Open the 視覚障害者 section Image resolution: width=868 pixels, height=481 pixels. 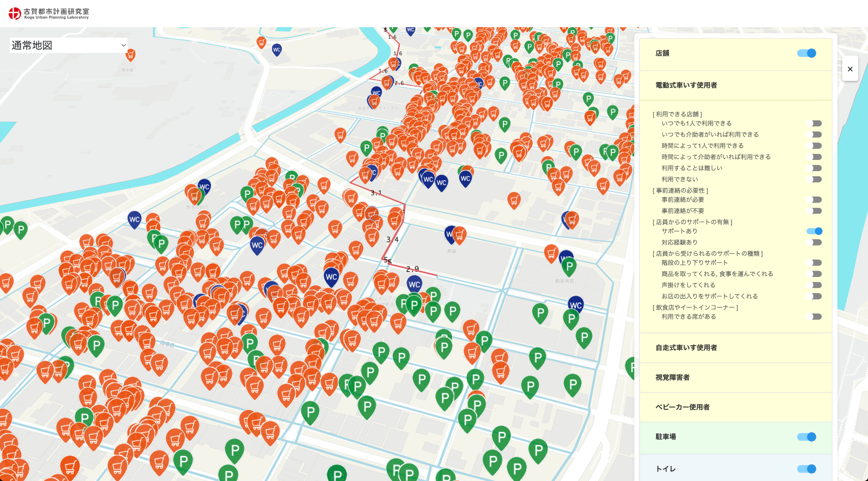(x=736, y=378)
